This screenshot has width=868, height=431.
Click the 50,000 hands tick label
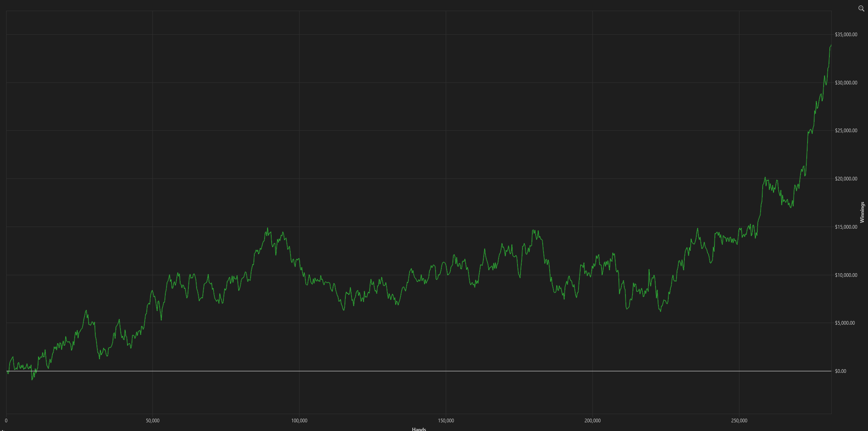point(152,421)
